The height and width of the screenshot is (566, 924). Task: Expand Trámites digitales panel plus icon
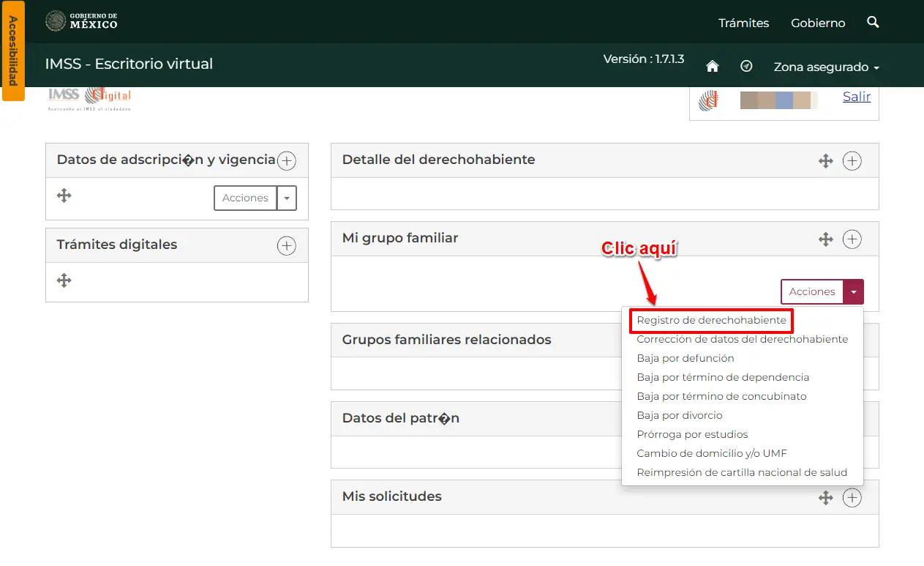(287, 245)
